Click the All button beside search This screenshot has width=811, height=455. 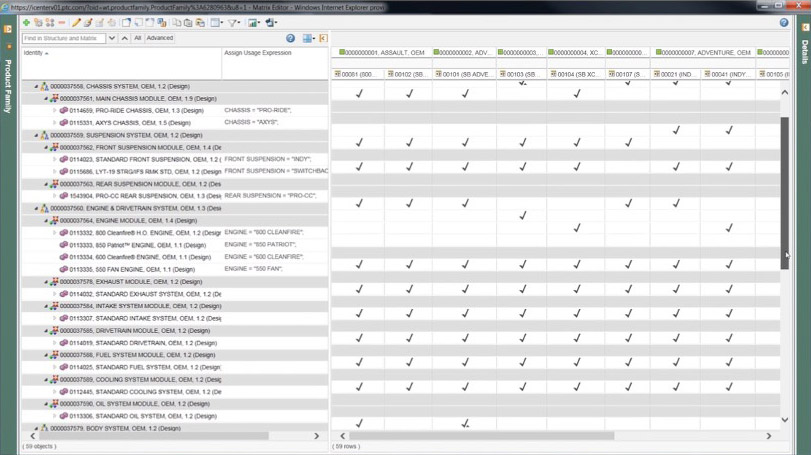(x=137, y=38)
